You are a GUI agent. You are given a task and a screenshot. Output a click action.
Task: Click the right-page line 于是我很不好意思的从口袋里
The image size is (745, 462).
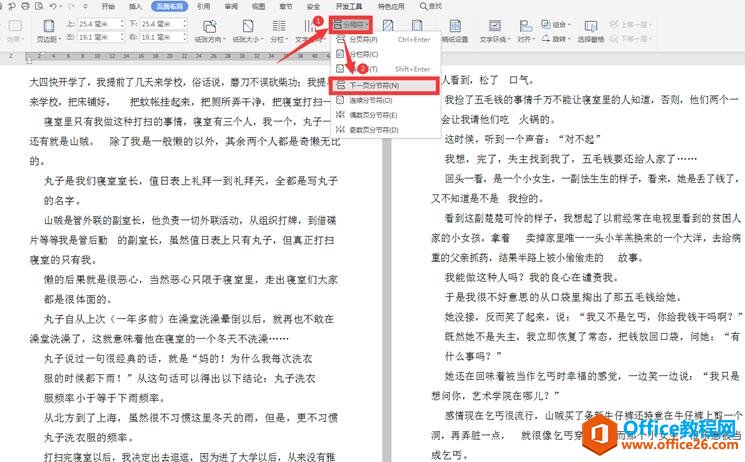(x=563, y=297)
